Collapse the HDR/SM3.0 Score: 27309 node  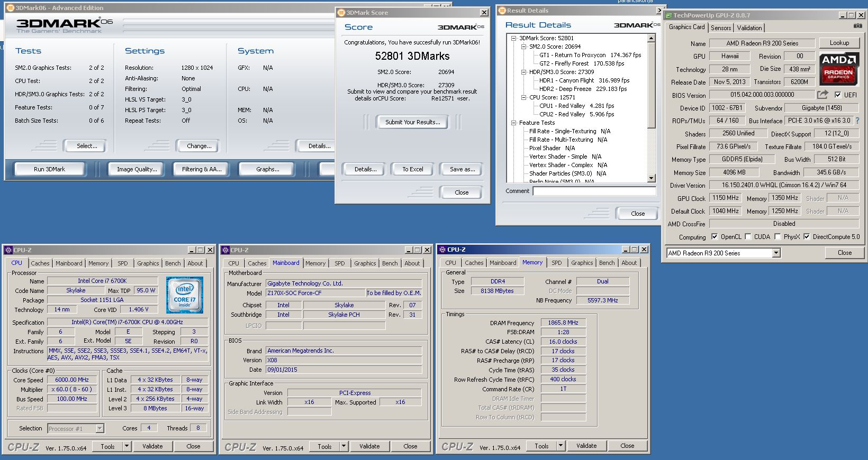tap(523, 72)
